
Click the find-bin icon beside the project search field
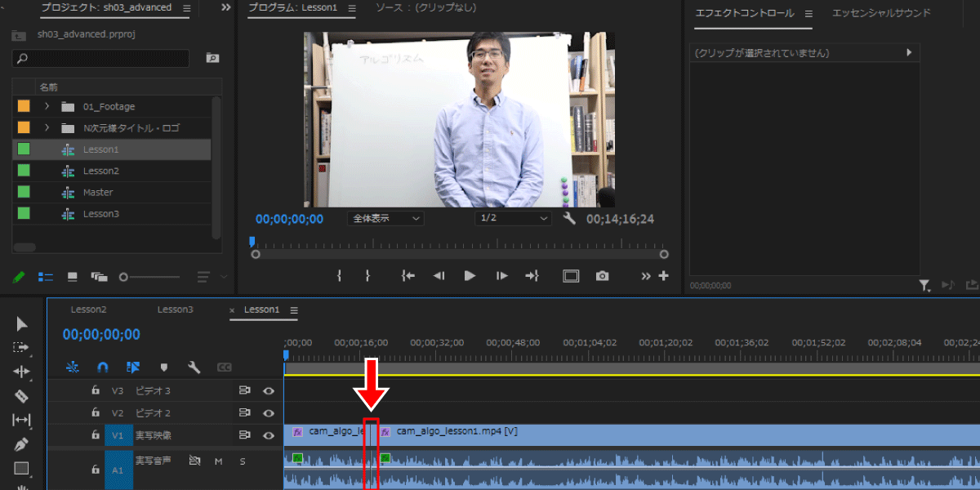point(212,58)
